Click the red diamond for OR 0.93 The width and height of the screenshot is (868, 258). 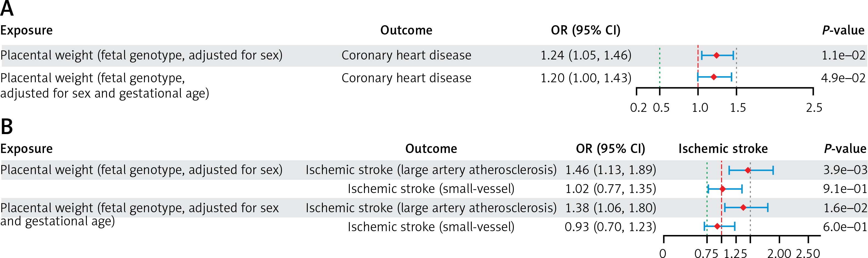(717, 226)
